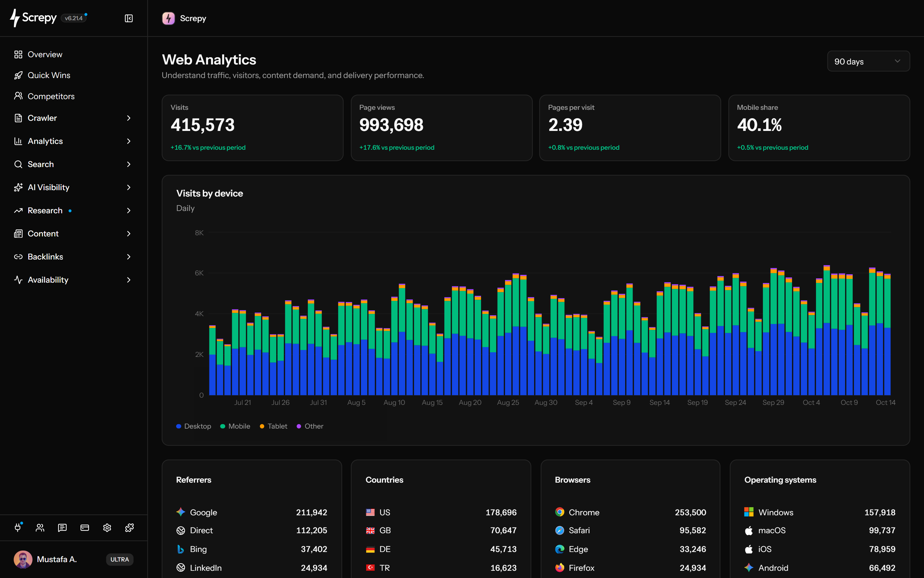Click the Google referrer icon
The image size is (924, 578).
pos(180,512)
